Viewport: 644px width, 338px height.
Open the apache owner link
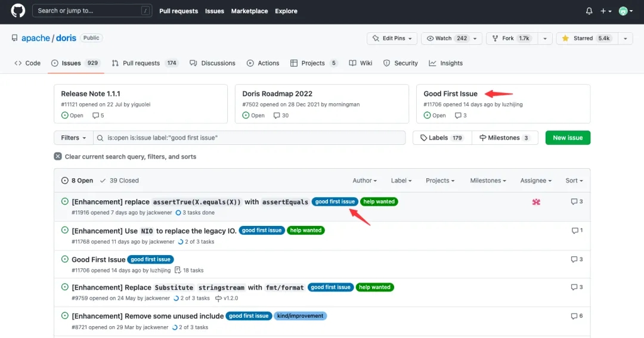36,38
